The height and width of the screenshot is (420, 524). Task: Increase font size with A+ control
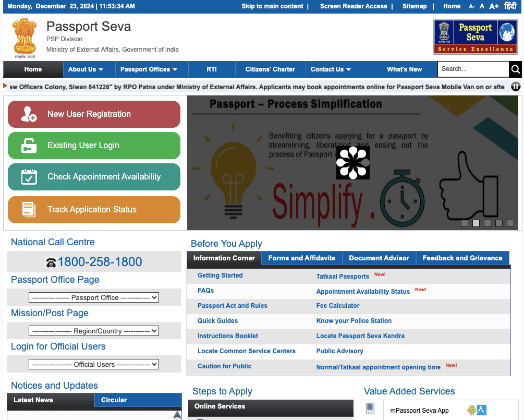pos(494,6)
